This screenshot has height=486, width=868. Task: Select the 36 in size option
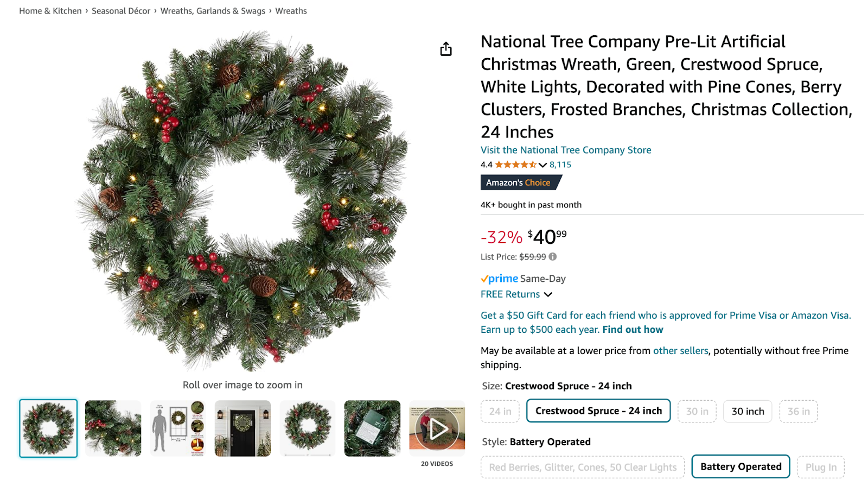click(x=797, y=411)
